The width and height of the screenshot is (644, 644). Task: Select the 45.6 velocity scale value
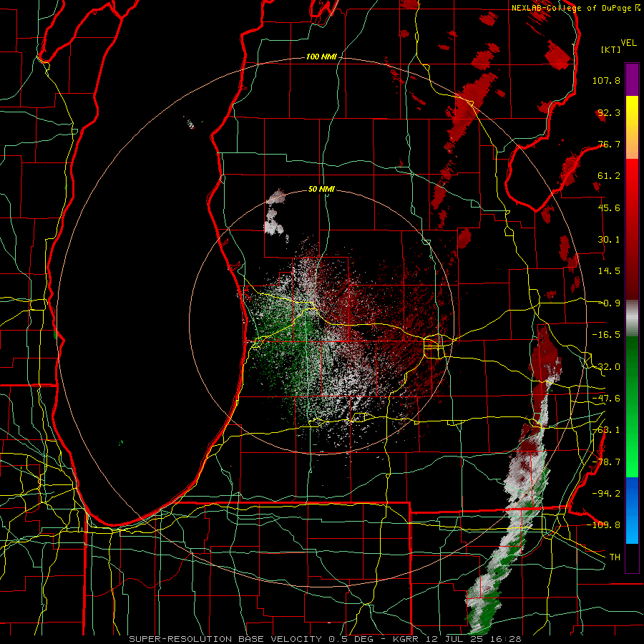pos(609,208)
